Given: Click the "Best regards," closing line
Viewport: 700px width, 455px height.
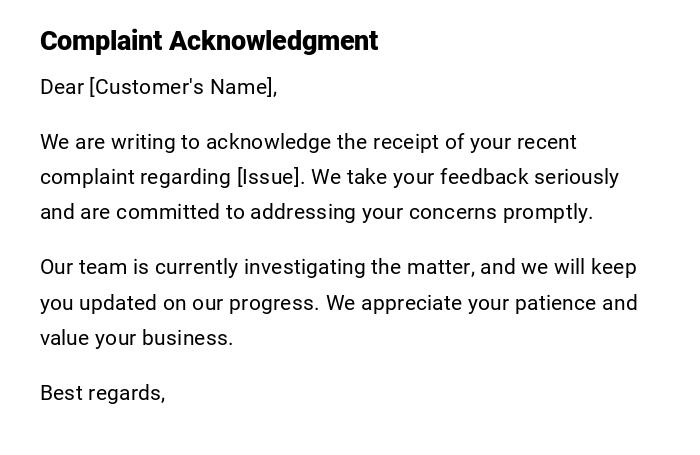Looking at the screenshot, I should point(102,393).
